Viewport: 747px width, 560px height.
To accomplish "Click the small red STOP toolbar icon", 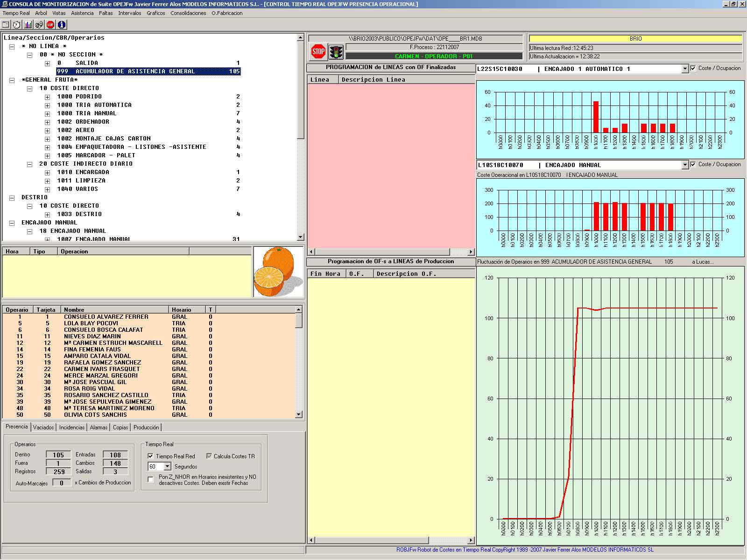I will 50,25.
